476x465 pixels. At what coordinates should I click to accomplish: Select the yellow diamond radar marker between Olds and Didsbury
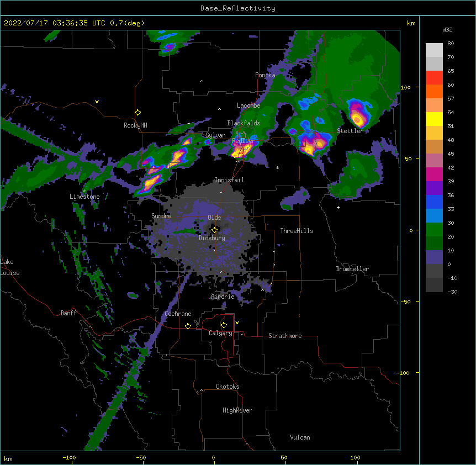pyautogui.click(x=214, y=230)
